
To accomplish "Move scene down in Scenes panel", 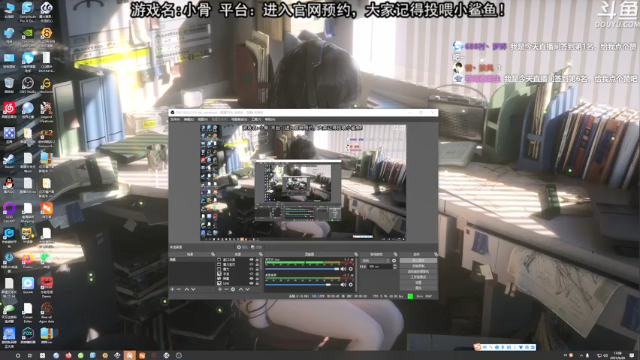I will click(x=193, y=289).
